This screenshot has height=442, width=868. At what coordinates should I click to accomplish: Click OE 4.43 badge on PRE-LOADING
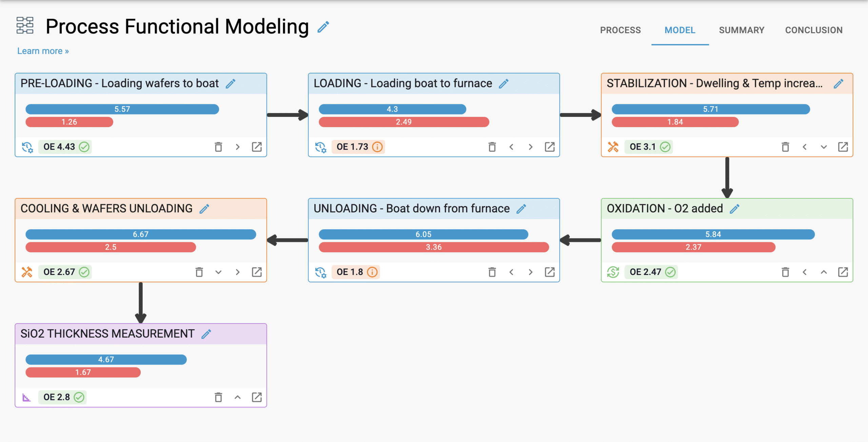coord(65,147)
